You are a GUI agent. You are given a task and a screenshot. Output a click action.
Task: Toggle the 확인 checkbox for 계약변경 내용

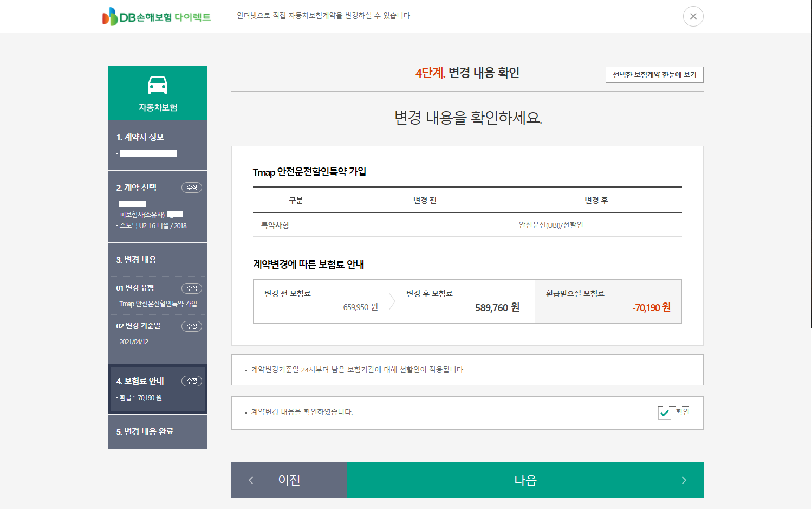664,413
